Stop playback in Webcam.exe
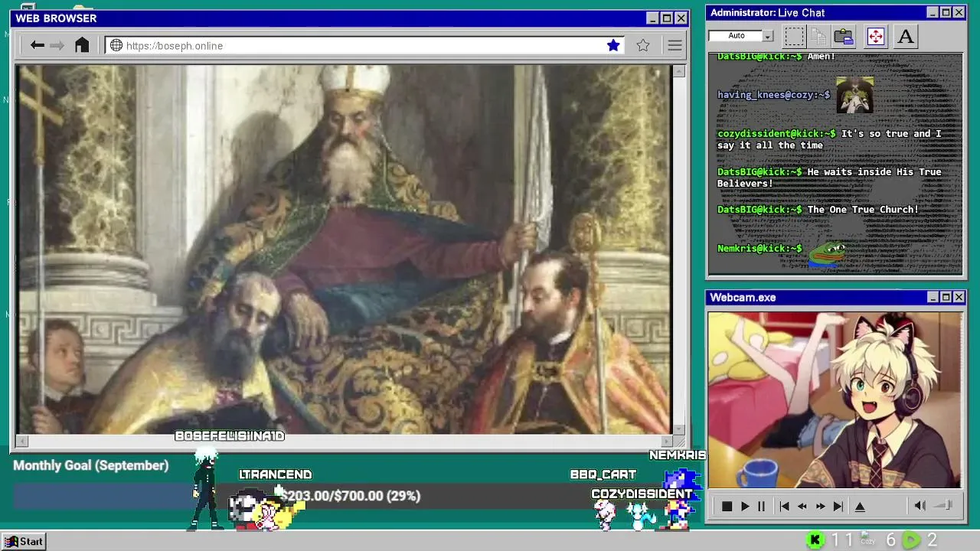 727,506
